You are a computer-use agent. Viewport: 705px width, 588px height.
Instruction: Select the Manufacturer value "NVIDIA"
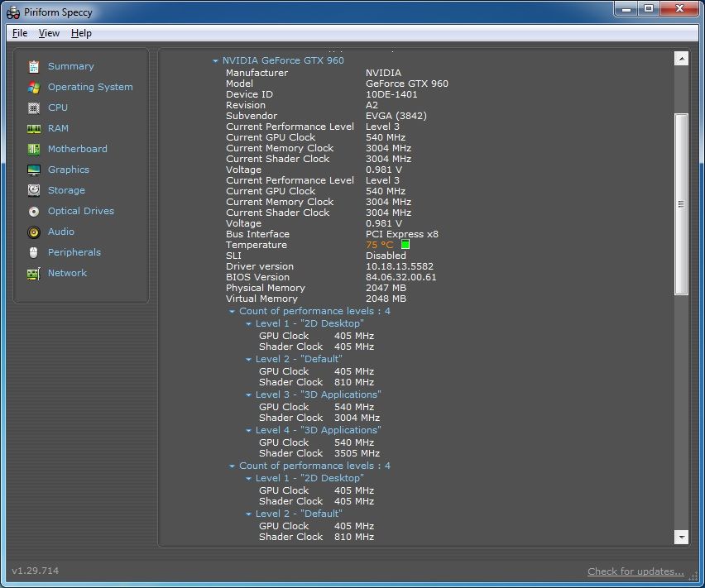383,73
